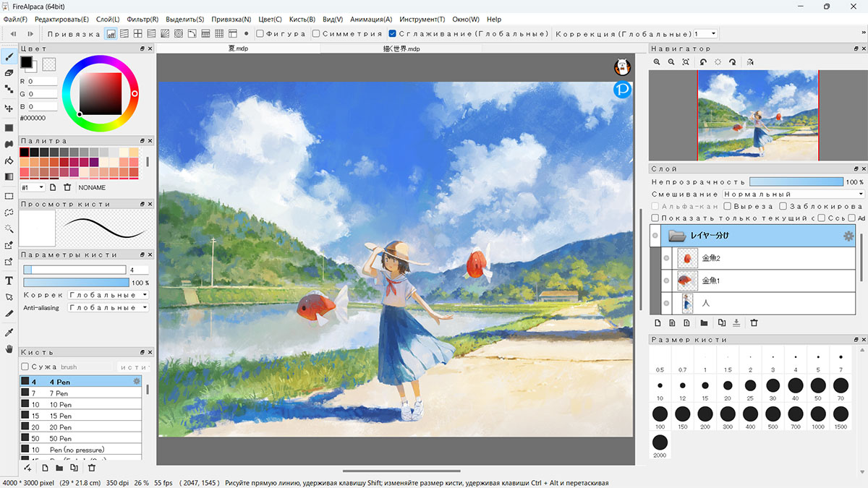Open the Коррекция value dropdown
This screenshot has width=868, height=488.
[705, 33]
